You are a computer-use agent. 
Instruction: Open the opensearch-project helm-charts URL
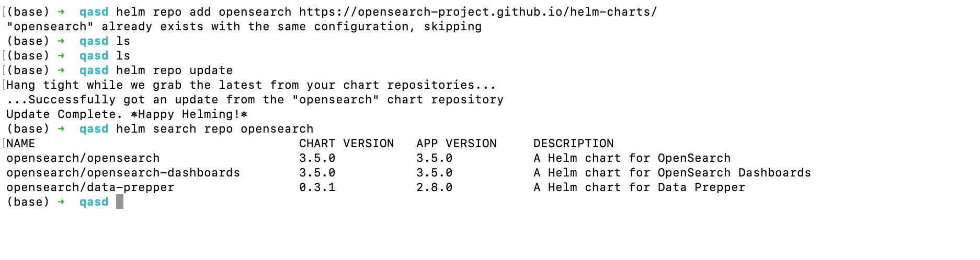pos(478,12)
